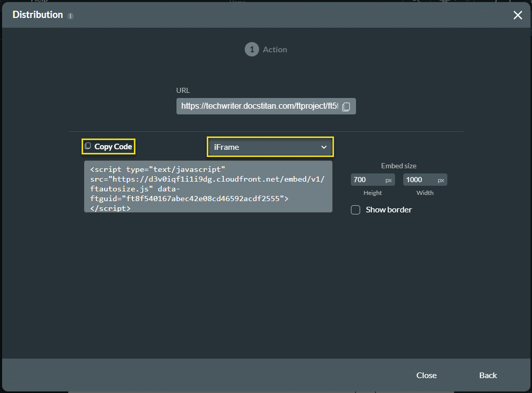
Task: Click the Close button in the footer
Action: 426,376
